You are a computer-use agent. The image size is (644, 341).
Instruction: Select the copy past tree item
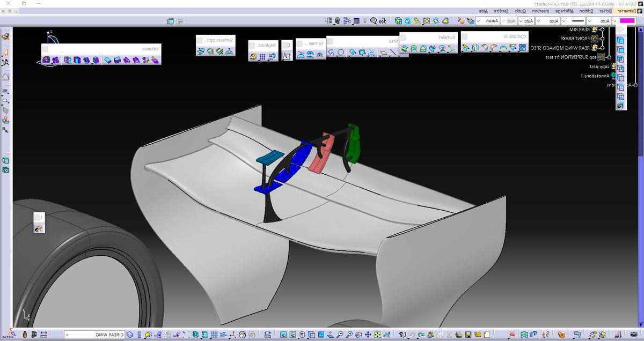tap(599, 66)
